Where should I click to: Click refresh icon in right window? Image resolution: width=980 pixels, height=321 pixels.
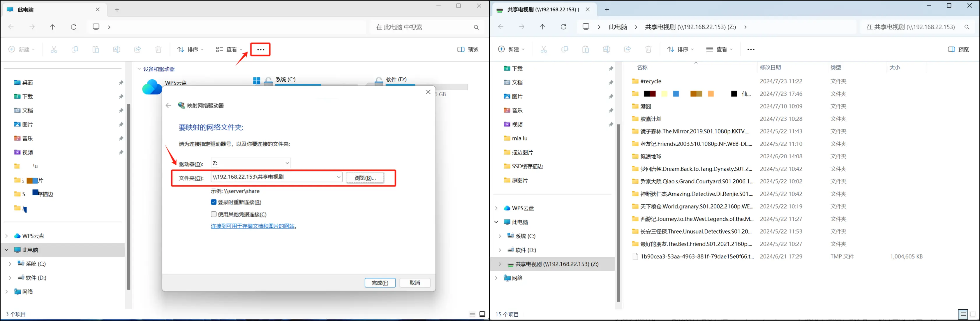[563, 27]
